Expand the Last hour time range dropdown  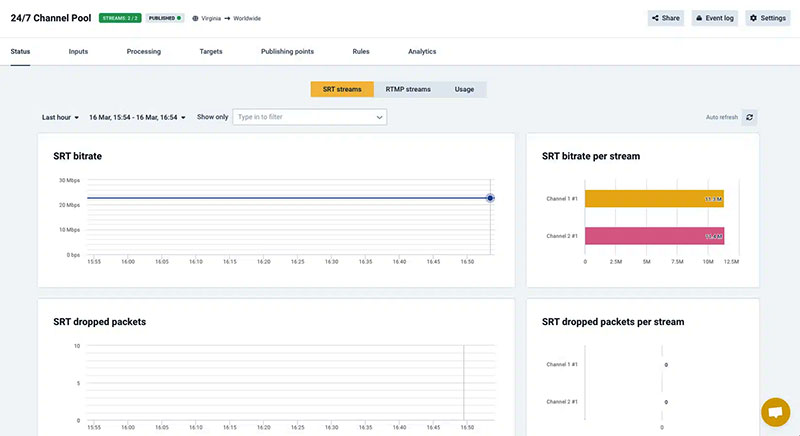point(60,117)
